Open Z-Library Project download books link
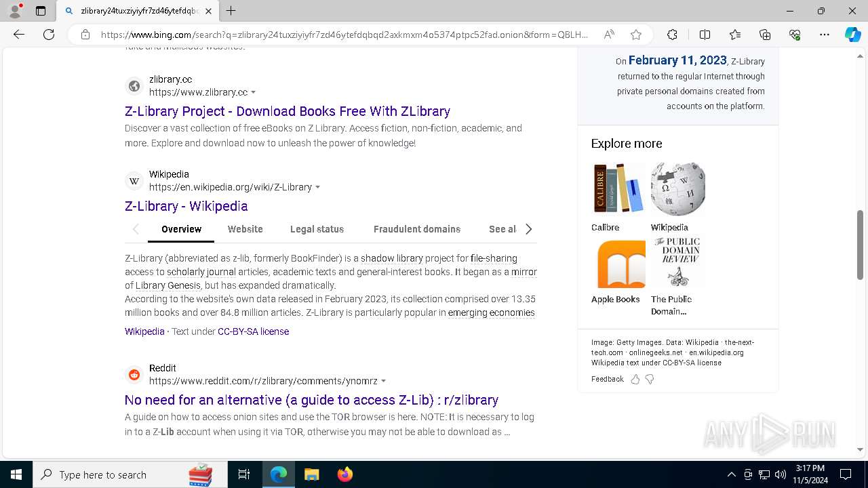 [288, 111]
